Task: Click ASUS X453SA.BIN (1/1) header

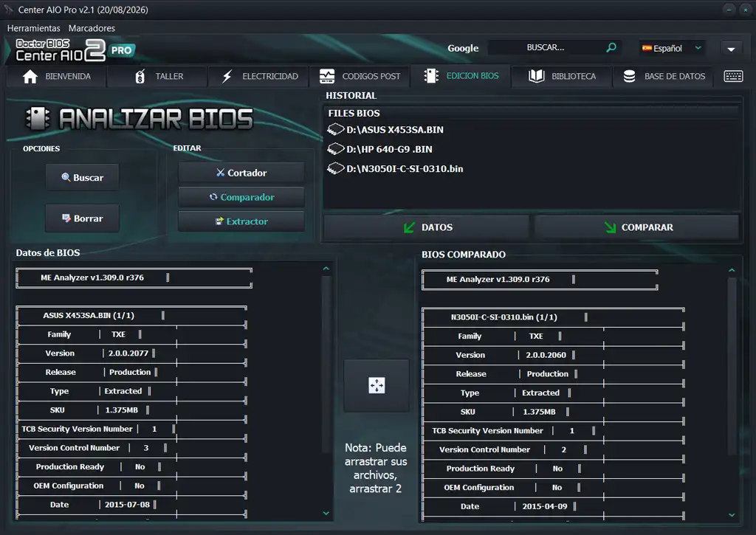Action: (89, 316)
